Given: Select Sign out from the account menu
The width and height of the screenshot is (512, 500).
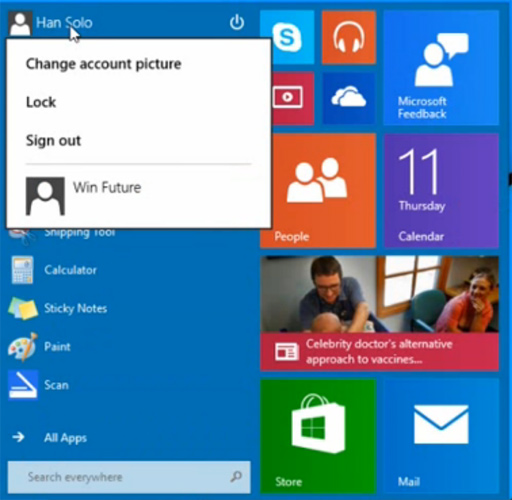Looking at the screenshot, I should 53,140.
